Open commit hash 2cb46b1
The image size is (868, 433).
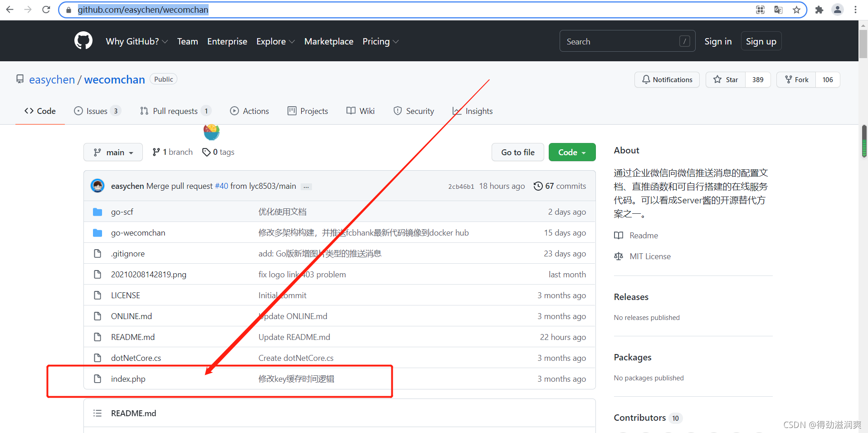pyautogui.click(x=461, y=187)
